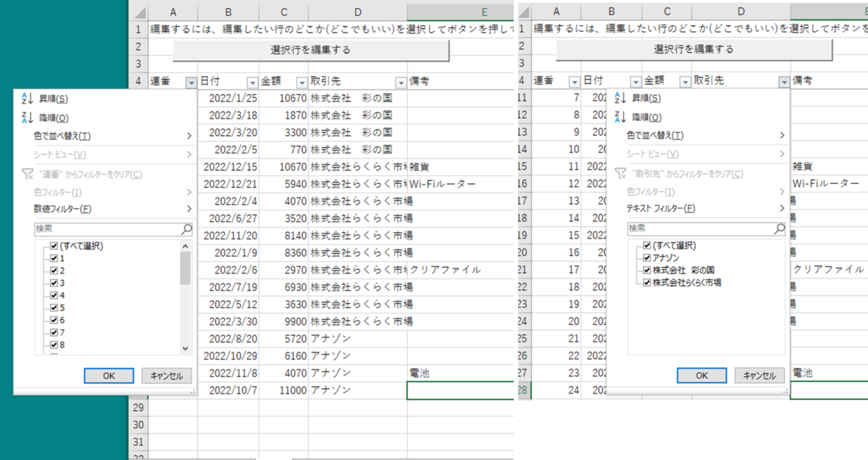The height and width of the screenshot is (460, 868).
Task: Click the search magnifier in left filter menu
Action: pos(187,229)
